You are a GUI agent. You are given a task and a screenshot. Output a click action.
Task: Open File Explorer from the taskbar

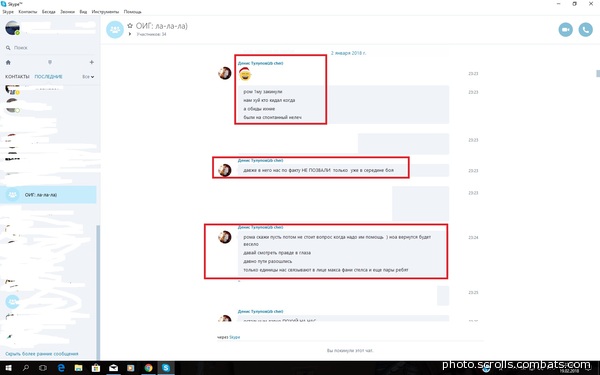tap(78, 368)
